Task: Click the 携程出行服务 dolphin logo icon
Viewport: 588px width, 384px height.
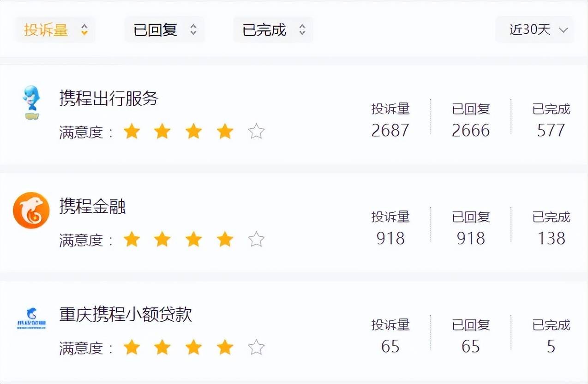Action: (x=31, y=102)
